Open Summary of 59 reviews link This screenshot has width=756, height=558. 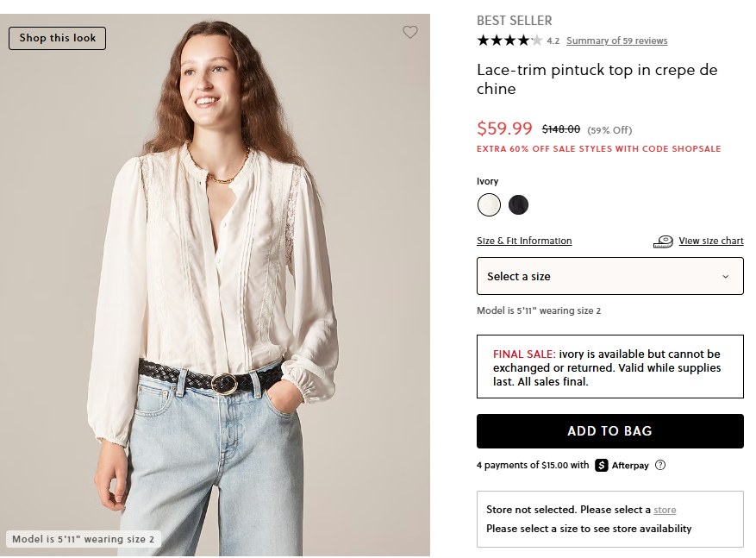coord(616,41)
